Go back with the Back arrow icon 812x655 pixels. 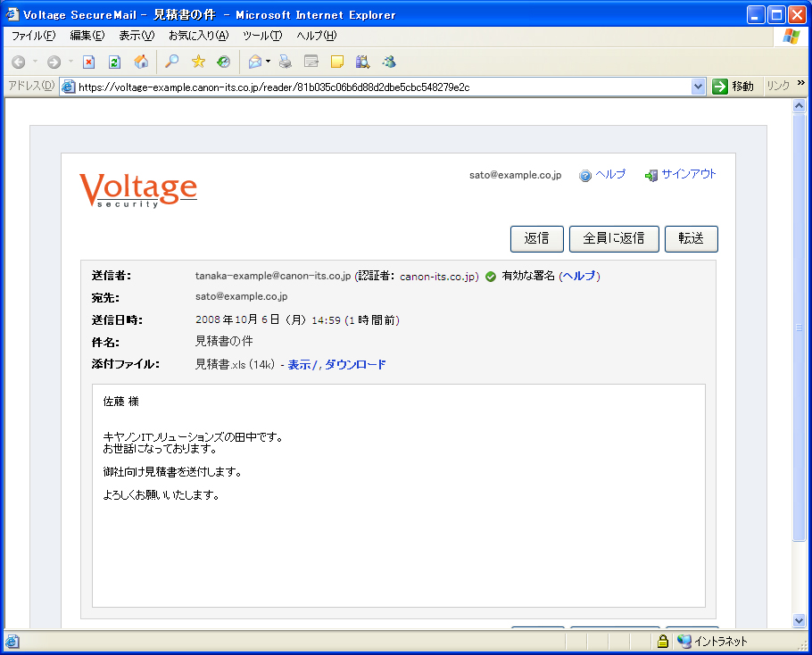(19, 62)
